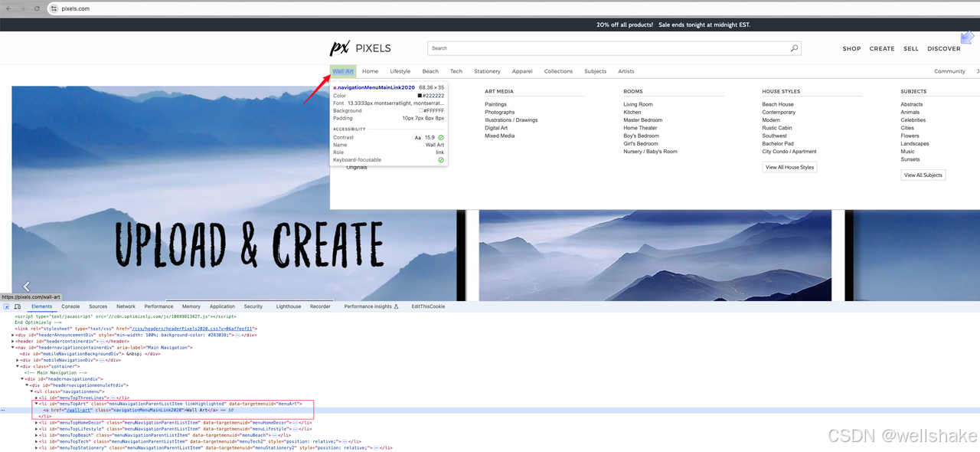
Task: Click the View All Subjects button
Action: click(x=923, y=175)
